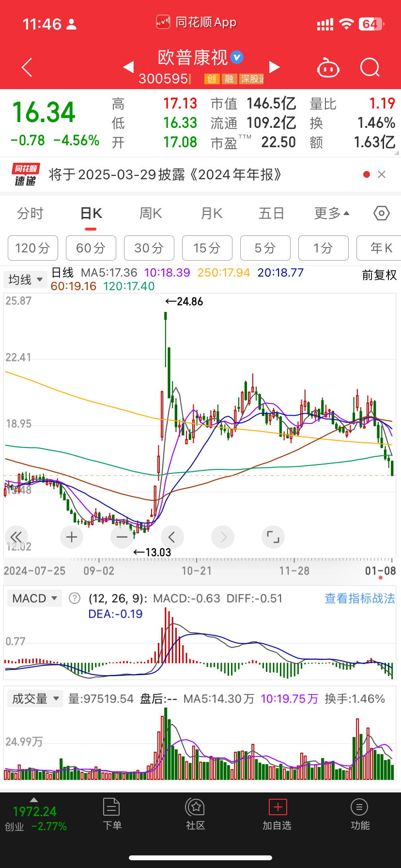Select 120分 period button

pos(33,248)
